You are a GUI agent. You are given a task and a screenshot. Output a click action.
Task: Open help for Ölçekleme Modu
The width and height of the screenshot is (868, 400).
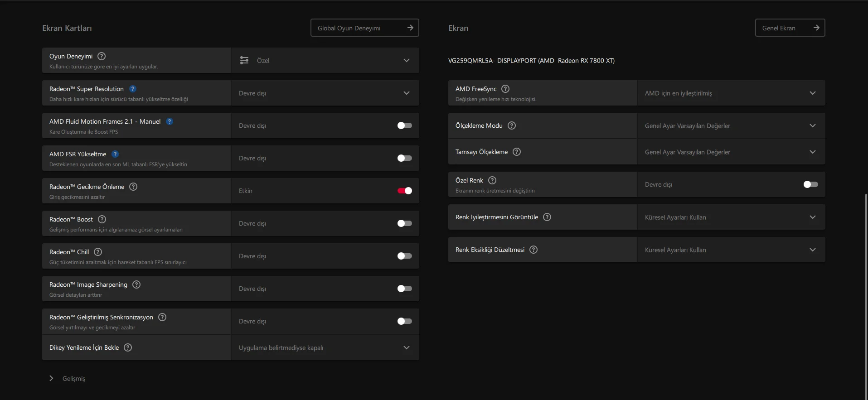point(512,125)
